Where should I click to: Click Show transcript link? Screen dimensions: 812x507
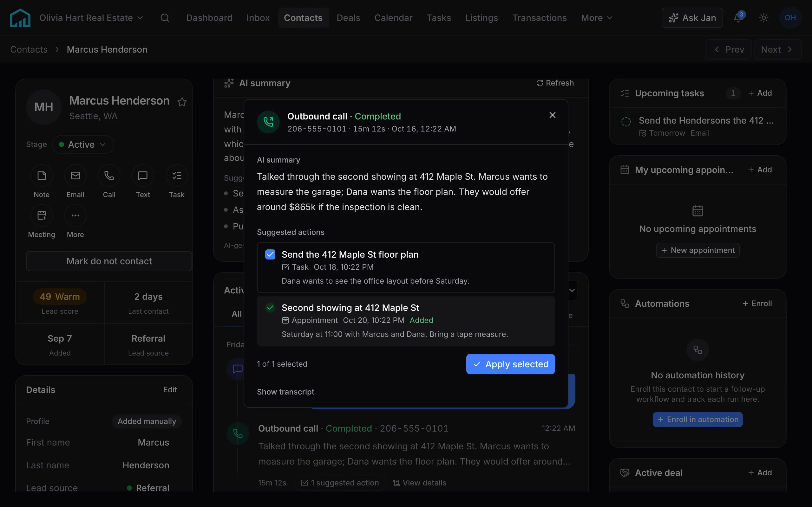pos(285,392)
